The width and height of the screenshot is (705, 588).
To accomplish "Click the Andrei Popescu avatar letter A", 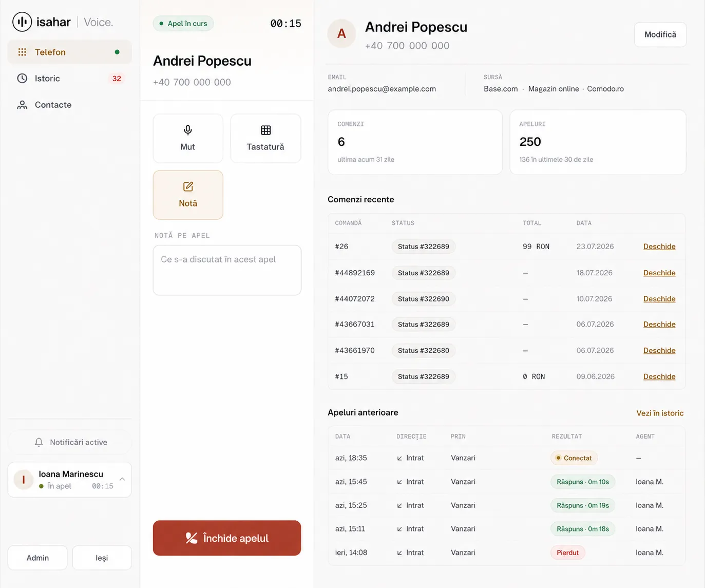I will [341, 34].
